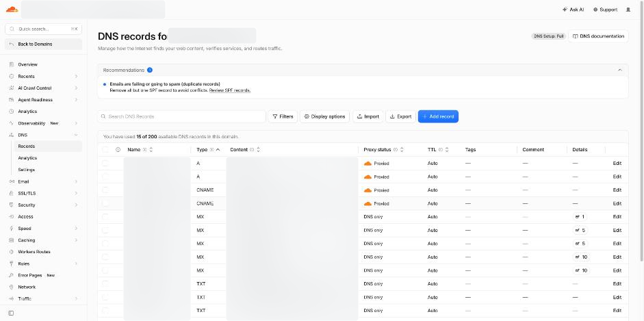
Task: Expand the Recents submenu chevron
Action: click(x=76, y=77)
